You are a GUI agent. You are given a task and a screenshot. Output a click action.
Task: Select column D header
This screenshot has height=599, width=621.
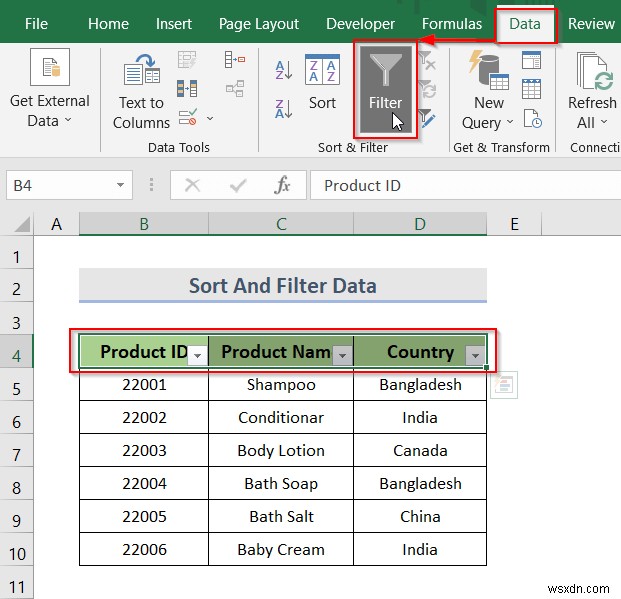(x=420, y=224)
